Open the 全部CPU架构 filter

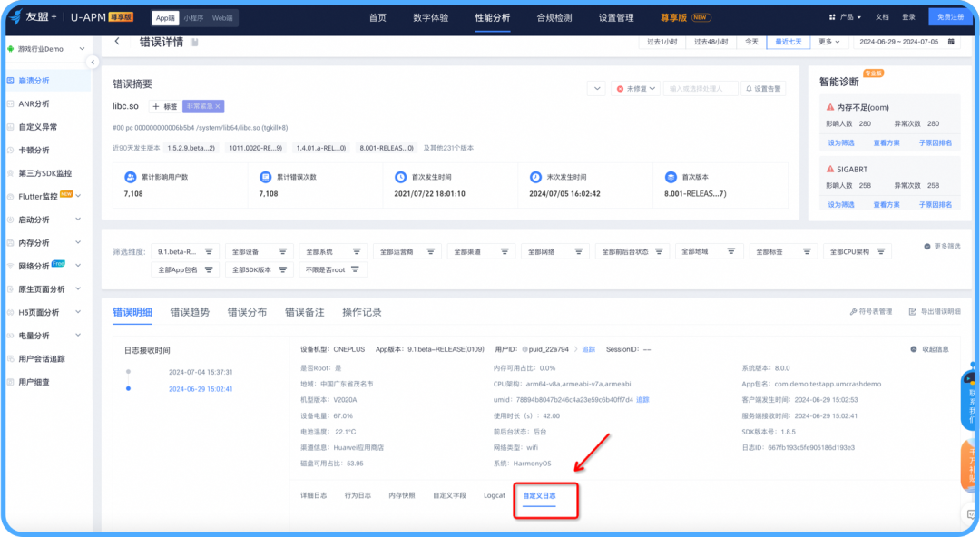[857, 251]
